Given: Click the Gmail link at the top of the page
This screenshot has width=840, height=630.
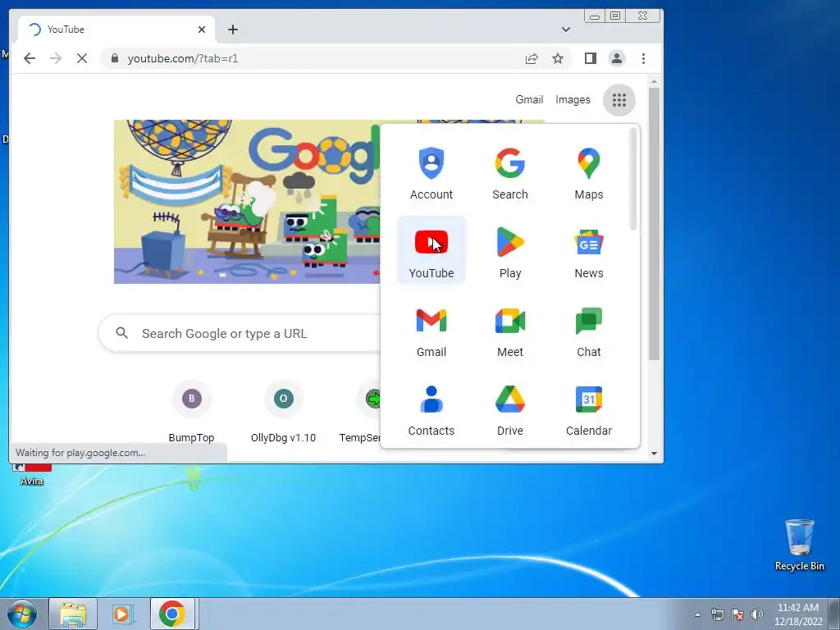Looking at the screenshot, I should pyautogui.click(x=529, y=99).
